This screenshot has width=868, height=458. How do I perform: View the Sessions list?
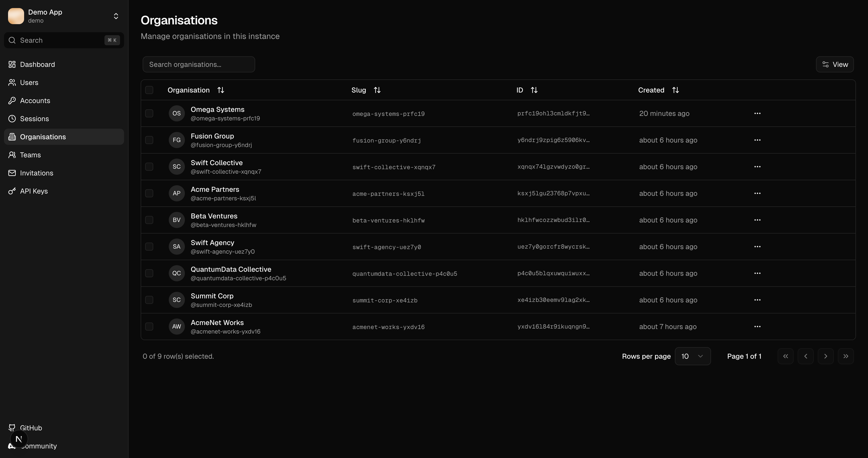point(34,119)
